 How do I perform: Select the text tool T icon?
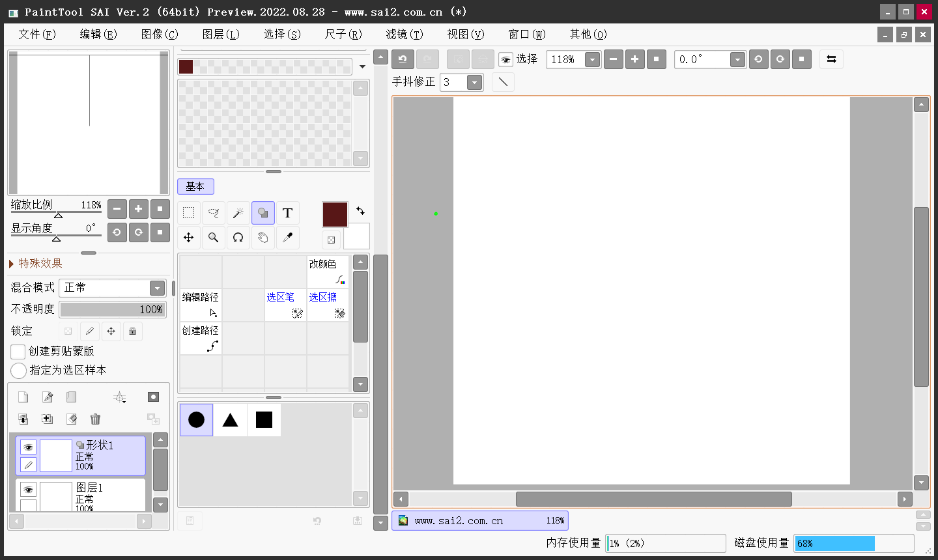click(x=287, y=213)
